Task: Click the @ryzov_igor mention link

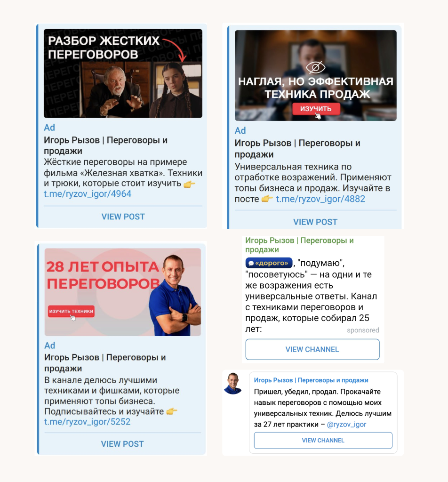Action: [x=347, y=425]
